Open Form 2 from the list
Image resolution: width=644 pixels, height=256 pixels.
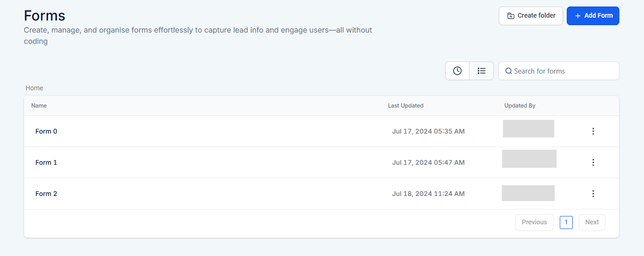(46, 194)
